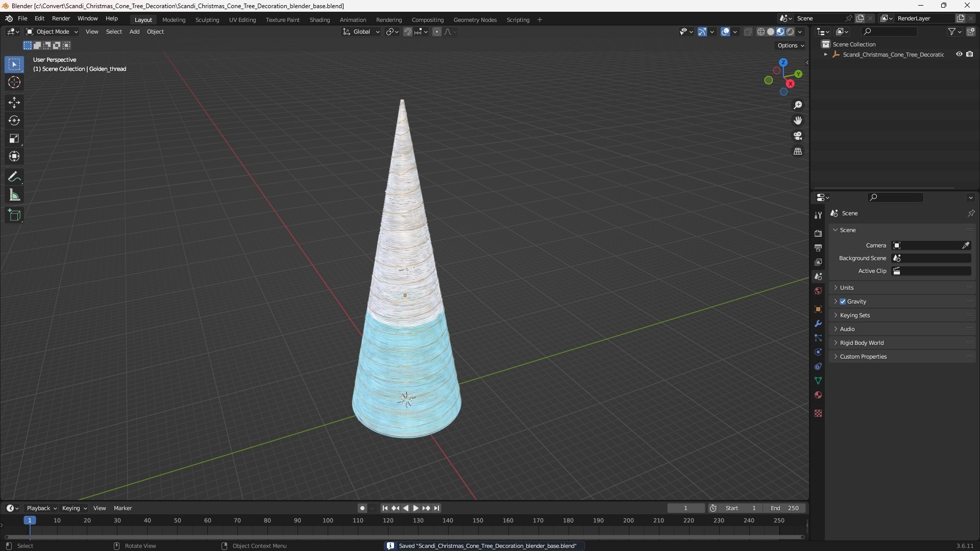Toggle proportional editing button
This screenshot has width=980, height=551.
point(437,32)
